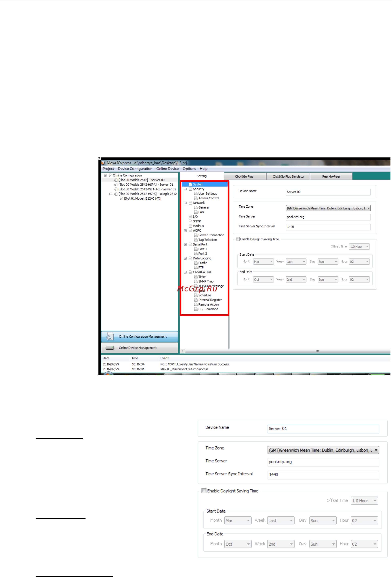
Task: Click the Port 2 page icon
Action: click(196, 254)
